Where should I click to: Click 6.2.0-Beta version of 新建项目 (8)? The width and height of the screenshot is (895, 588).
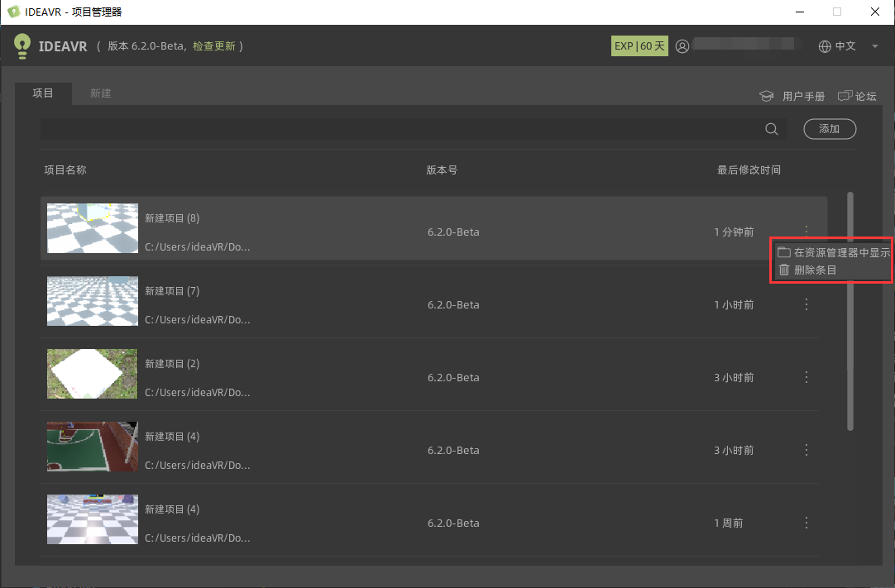tap(453, 232)
